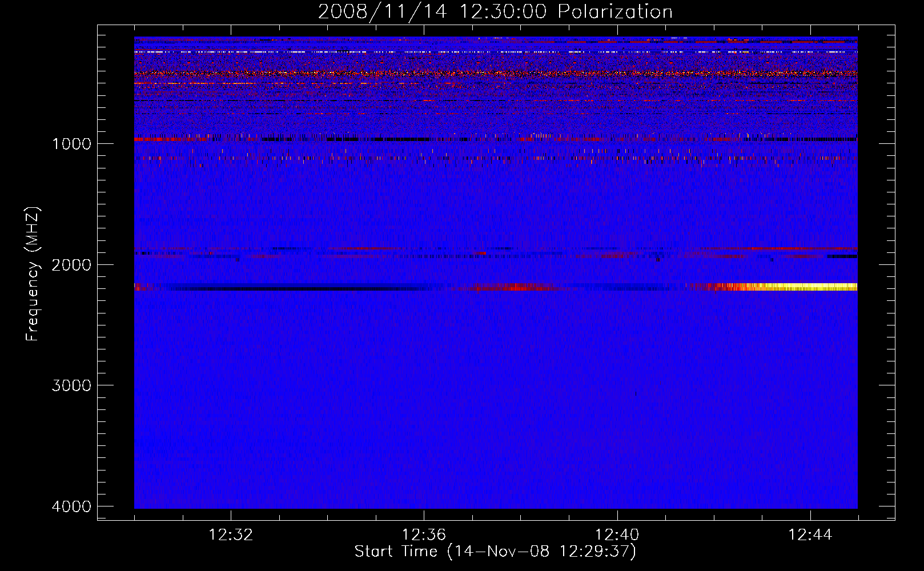Viewport: 924px width, 571px height.
Task: Click the 12:32 time tick label
Action: [231, 535]
